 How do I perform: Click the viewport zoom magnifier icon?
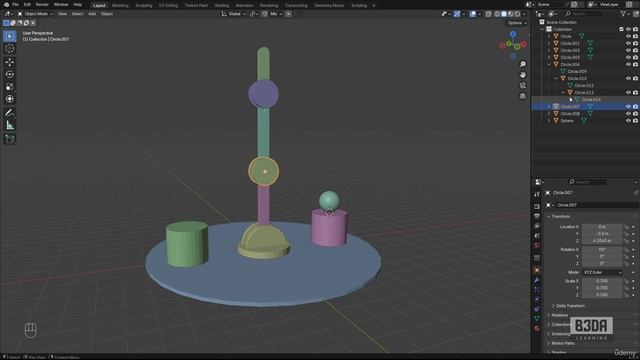pos(523,64)
